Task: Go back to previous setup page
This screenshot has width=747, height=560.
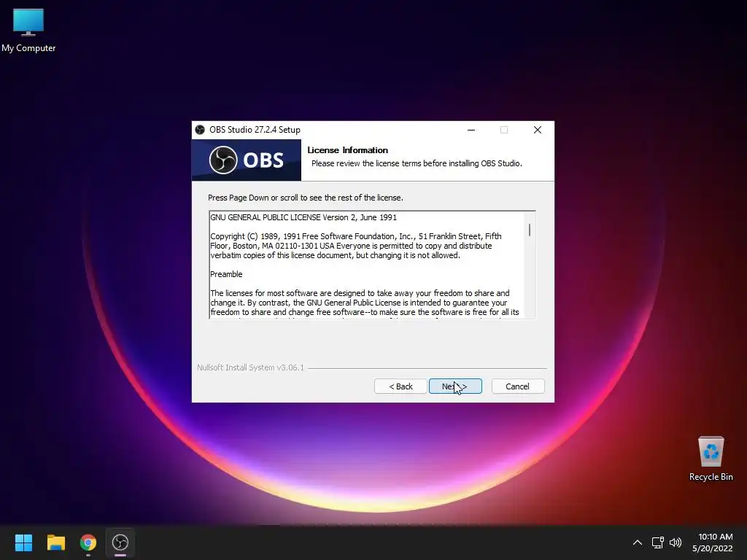Action: [400, 386]
